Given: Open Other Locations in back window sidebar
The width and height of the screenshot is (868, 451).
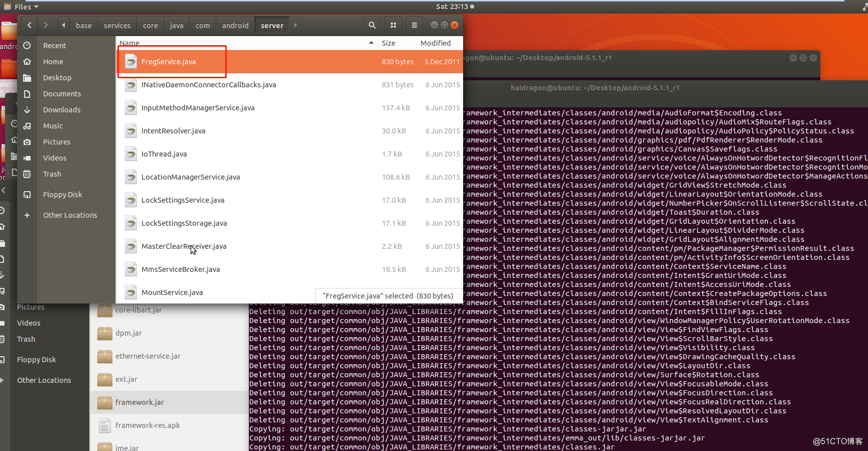Looking at the screenshot, I should [x=44, y=380].
